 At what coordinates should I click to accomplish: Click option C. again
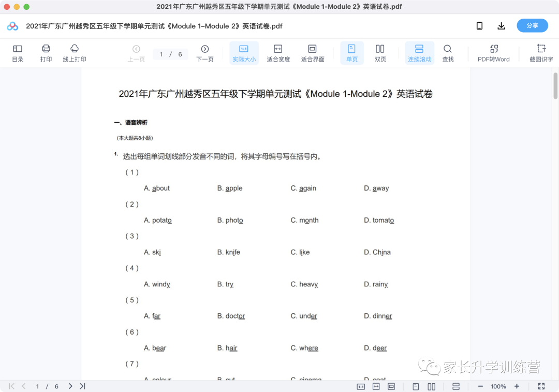303,188
